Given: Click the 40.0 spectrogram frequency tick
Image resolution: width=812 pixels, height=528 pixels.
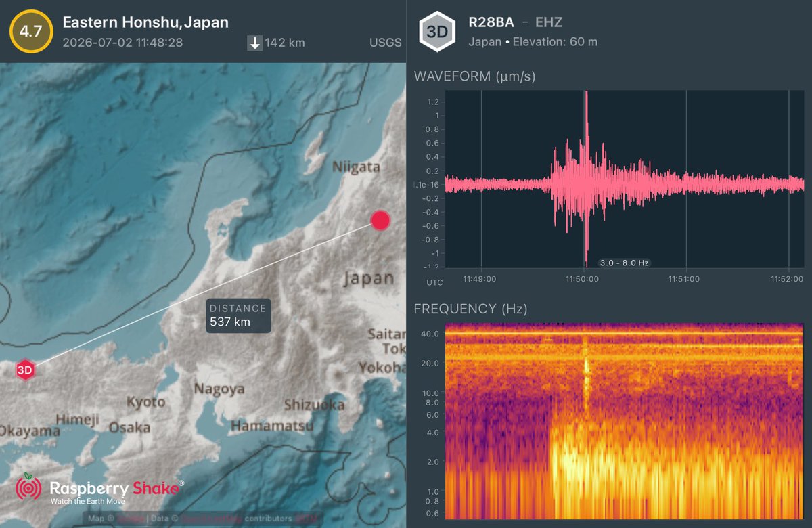Looking at the screenshot, I should [x=432, y=334].
